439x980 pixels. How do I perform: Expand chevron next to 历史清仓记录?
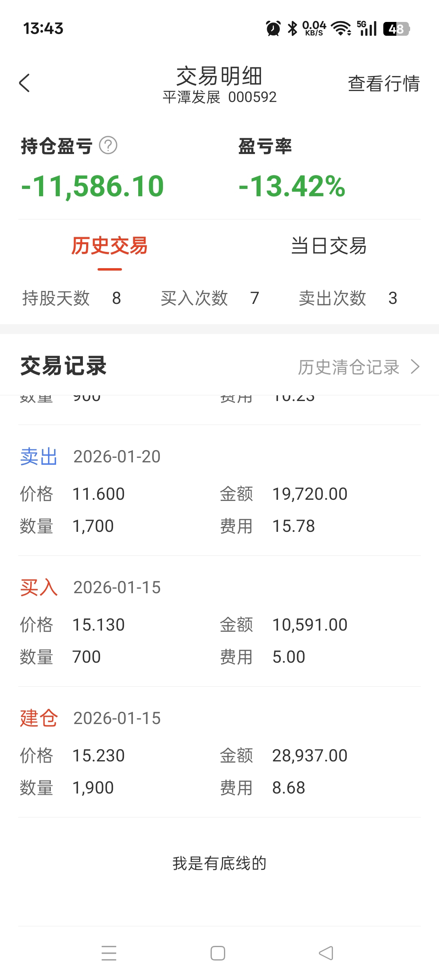pos(415,366)
